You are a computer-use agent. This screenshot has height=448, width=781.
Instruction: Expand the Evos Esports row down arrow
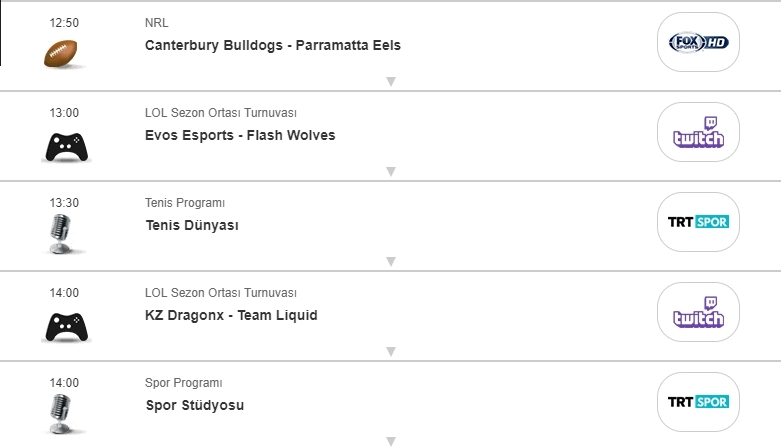[391, 171]
